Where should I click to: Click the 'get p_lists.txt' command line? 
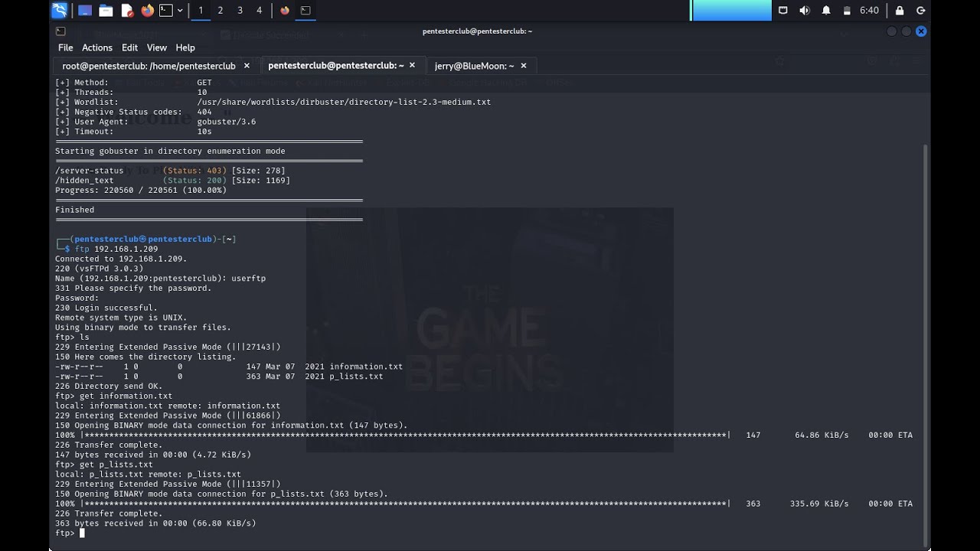coord(104,465)
